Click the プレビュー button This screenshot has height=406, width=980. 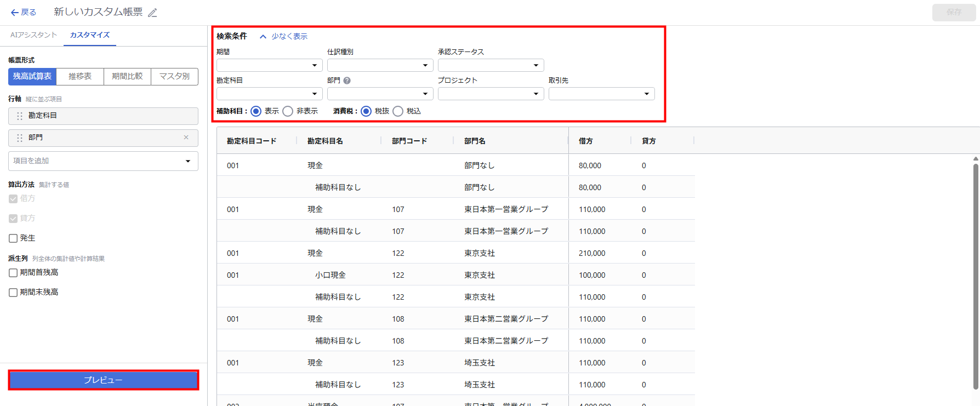pos(103,380)
